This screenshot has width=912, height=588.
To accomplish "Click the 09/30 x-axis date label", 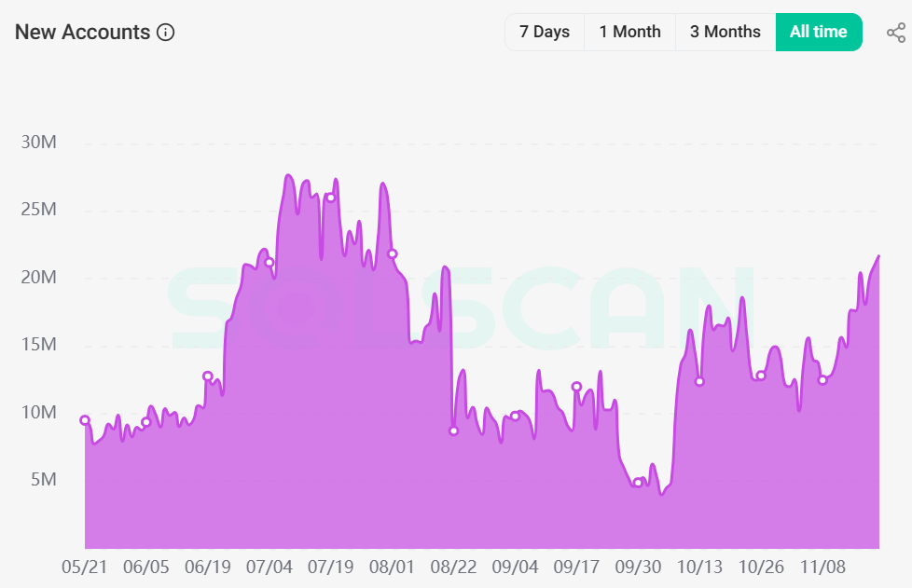I will (x=638, y=567).
